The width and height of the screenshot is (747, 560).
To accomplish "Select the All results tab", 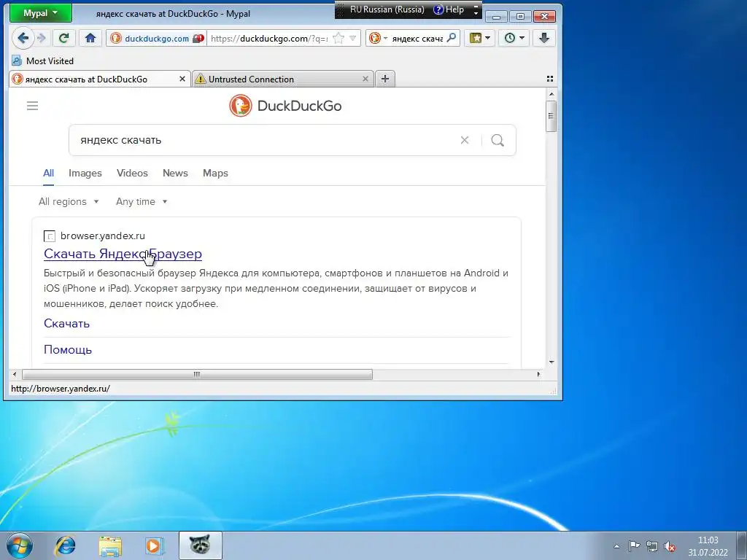I will coord(49,174).
